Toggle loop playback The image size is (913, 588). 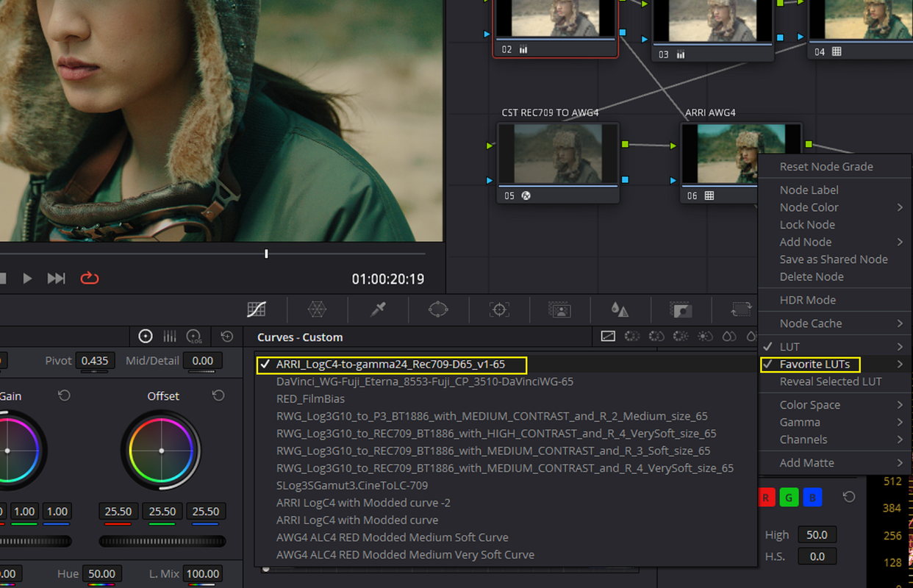(x=89, y=278)
